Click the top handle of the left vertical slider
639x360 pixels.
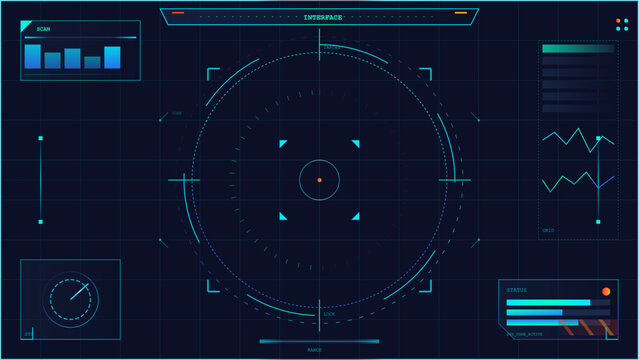point(40,138)
